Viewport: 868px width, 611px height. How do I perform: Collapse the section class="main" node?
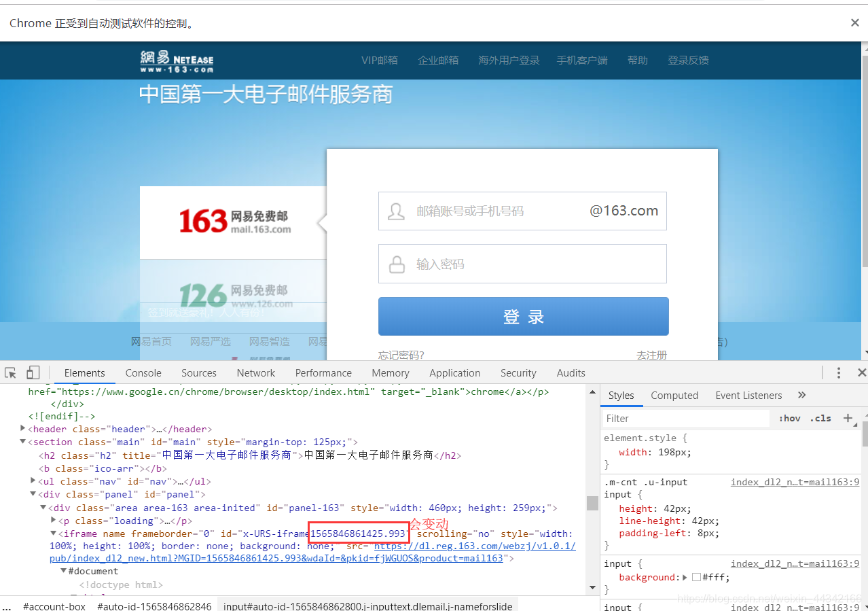pyautogui.click(x=23, y=442)
